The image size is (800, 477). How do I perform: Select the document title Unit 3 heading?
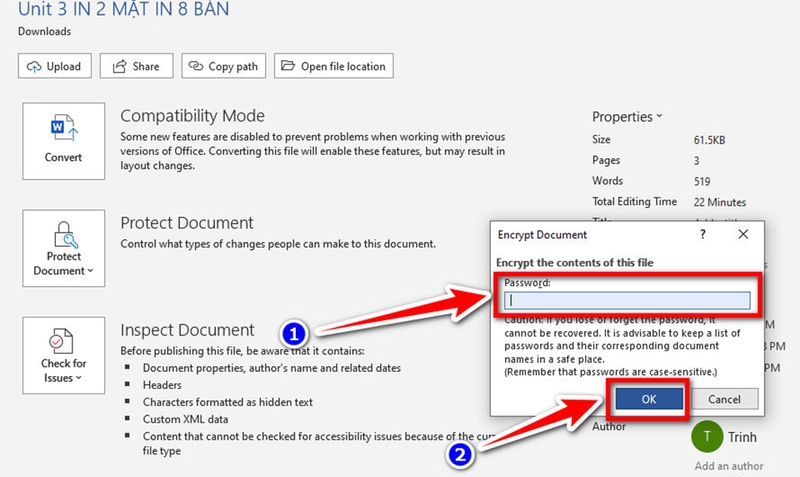123,9
